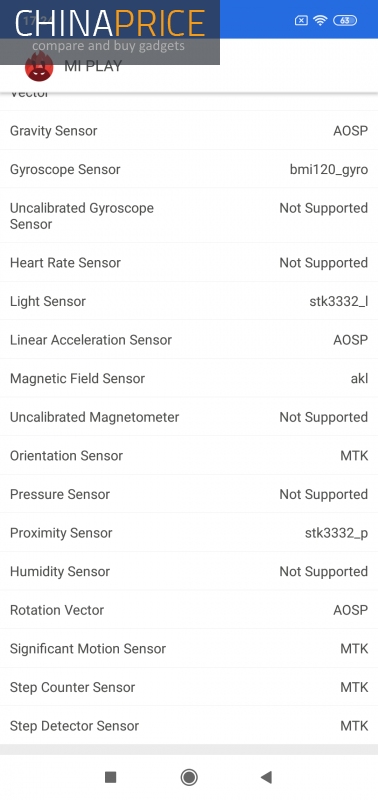The image size is (378, 800).
Task: Tap the Wi-Fi status icon
Action: click(x=320, y=20)
